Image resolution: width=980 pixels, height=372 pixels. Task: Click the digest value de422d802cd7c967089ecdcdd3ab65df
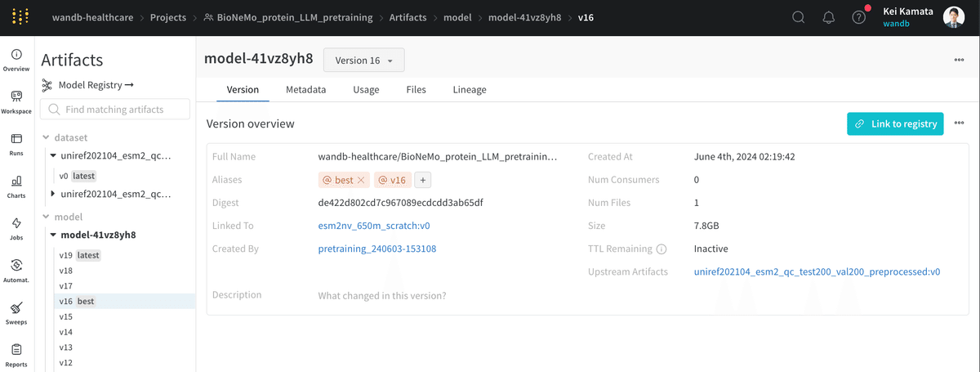401,203
